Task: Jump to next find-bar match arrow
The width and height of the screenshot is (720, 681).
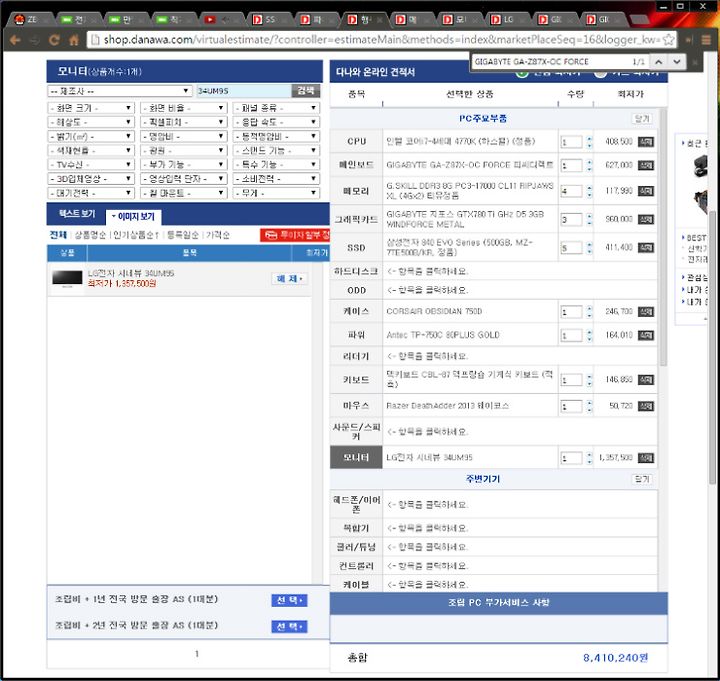Action: 677,62
